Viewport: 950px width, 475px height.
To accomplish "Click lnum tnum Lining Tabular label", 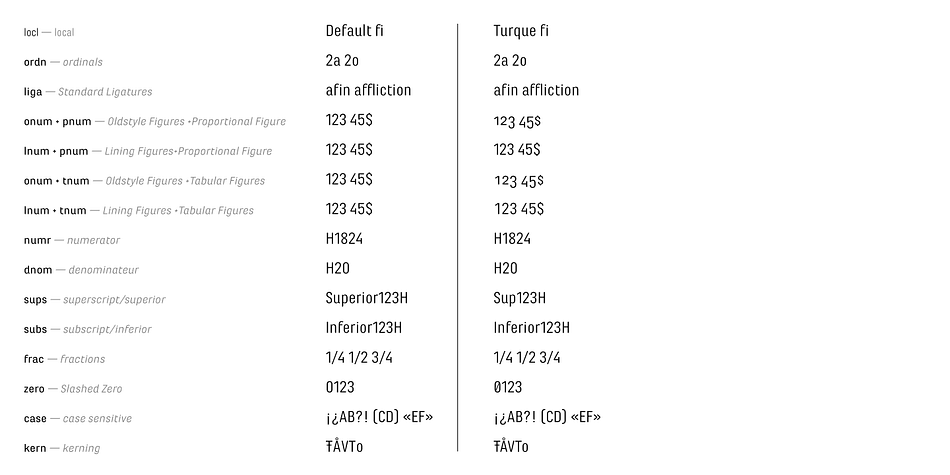I will click(x=139, y=211).
